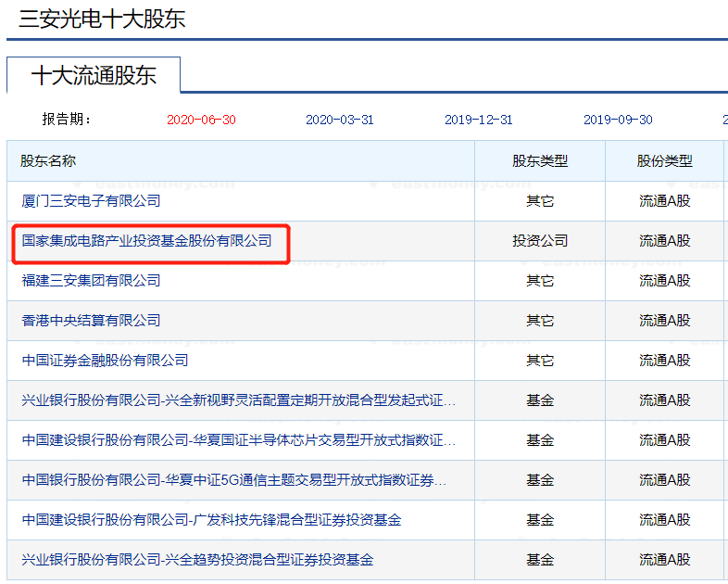Click 基金 type in 兴全新视野 row
The image size is (728, 584).
pos(540,400)
